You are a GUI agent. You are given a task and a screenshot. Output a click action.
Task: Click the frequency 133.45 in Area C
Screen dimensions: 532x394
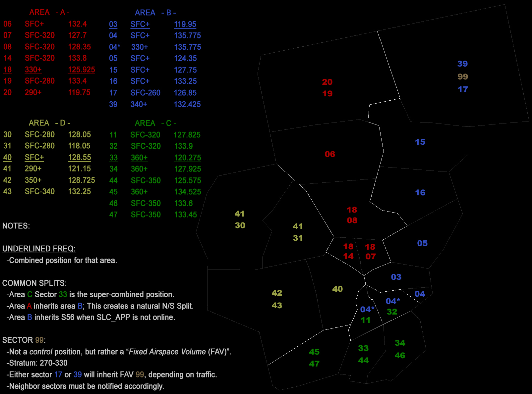186,215
